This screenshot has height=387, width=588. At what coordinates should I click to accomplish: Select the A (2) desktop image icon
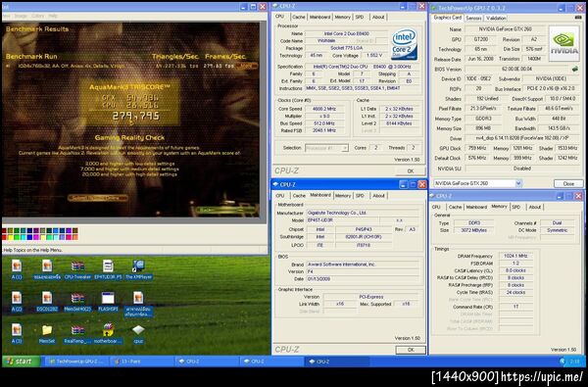17,302
